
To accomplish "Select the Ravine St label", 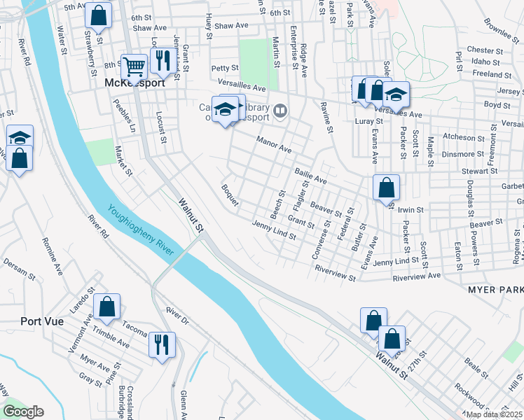I will (326, 118).
